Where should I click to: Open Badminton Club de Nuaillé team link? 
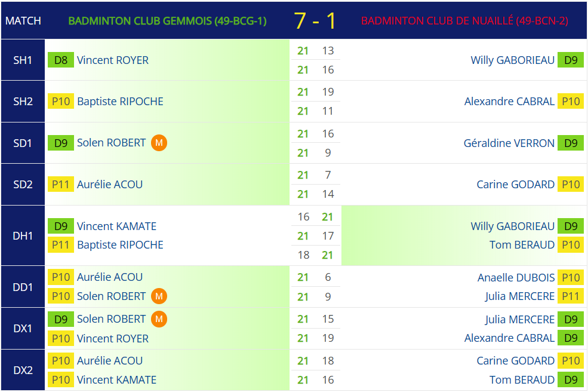(x=464, y=21)
